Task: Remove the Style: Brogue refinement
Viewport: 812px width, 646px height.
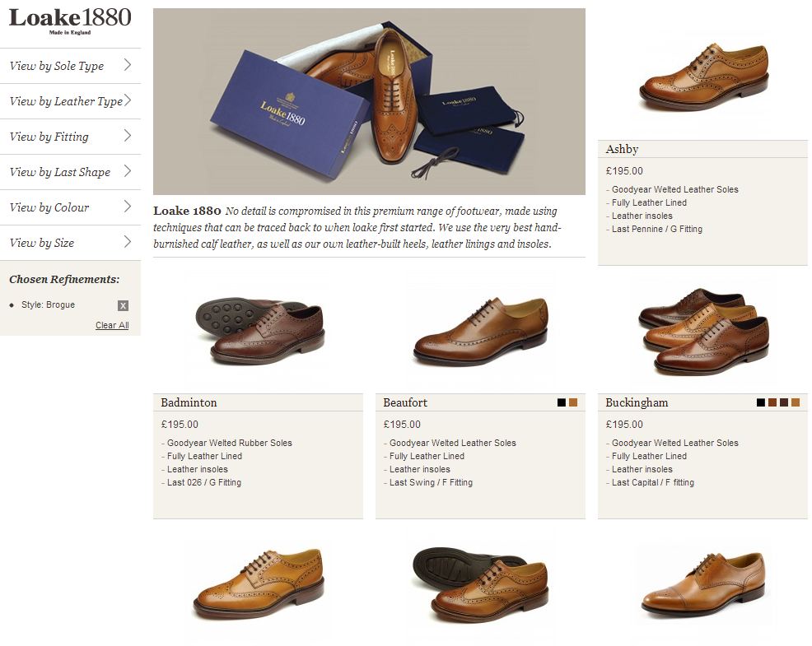Action: [123, 305]
